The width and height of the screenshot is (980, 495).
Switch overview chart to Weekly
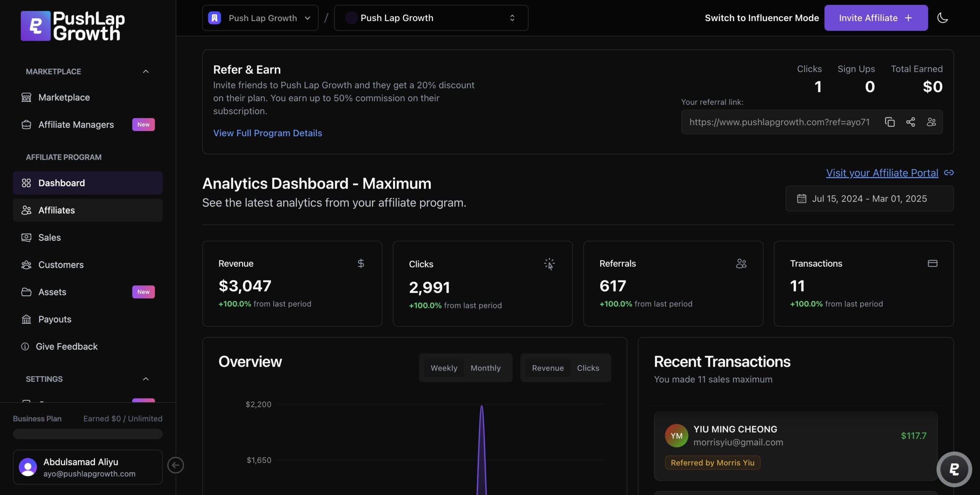(x=444, y=368)
